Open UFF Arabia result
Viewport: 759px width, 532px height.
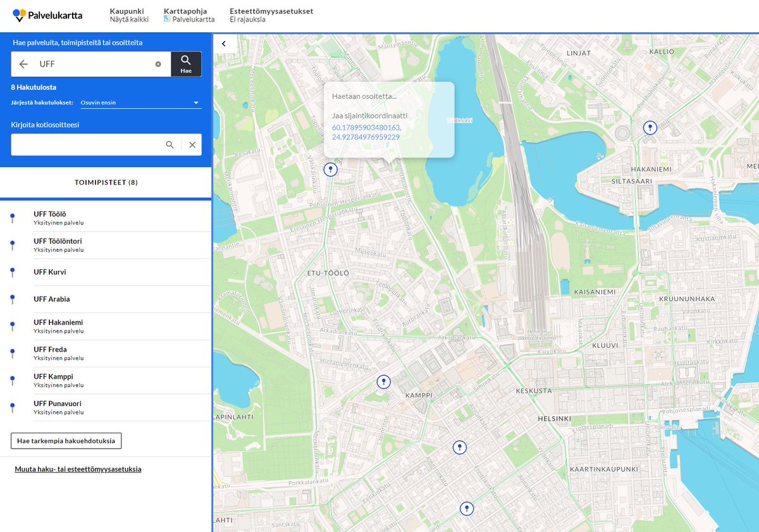[106, 299]
